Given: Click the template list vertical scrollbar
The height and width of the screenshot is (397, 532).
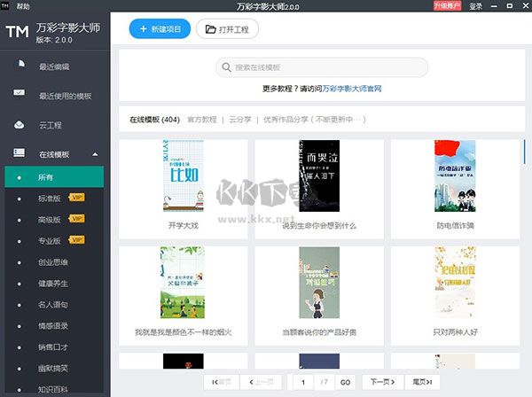Looking at the screenshot, I should click(525, 152).
